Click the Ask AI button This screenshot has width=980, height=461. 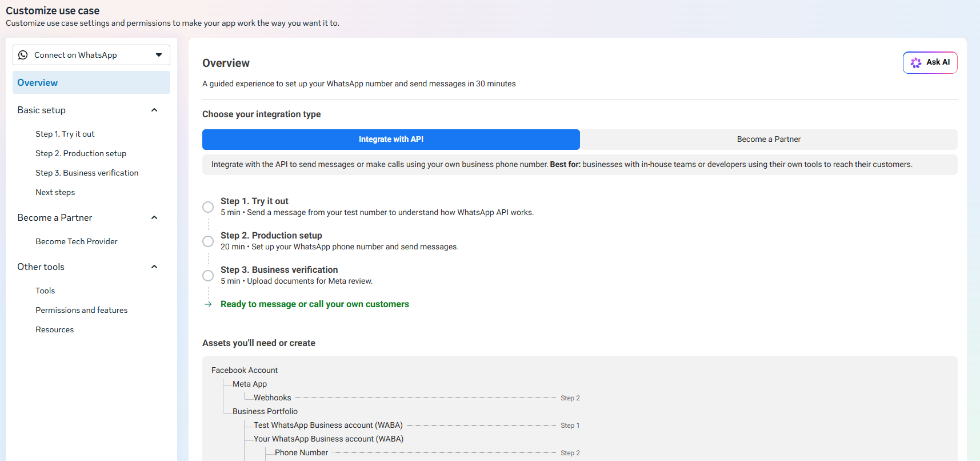[930, 62]
